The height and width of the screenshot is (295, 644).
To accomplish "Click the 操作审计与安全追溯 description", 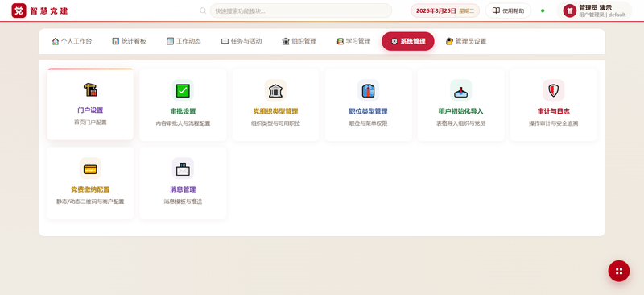I will [554, 123].
